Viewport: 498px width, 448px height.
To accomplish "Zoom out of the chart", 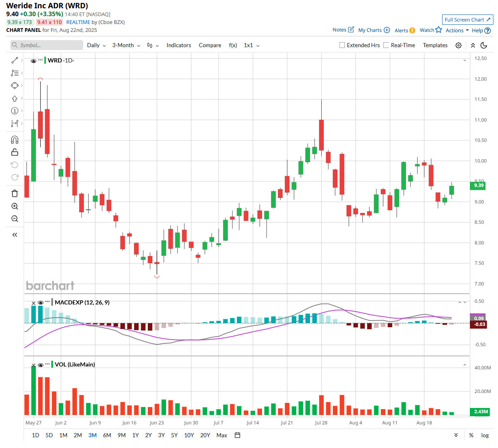I will (x=14, y=218).
